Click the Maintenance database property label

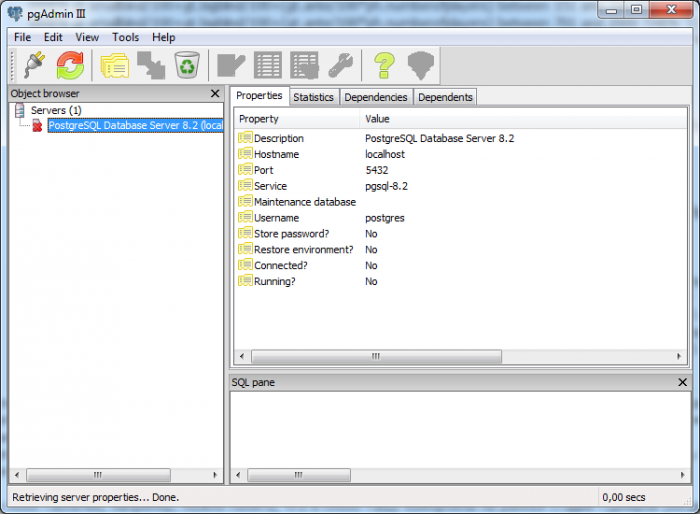(x=305, y=202)
